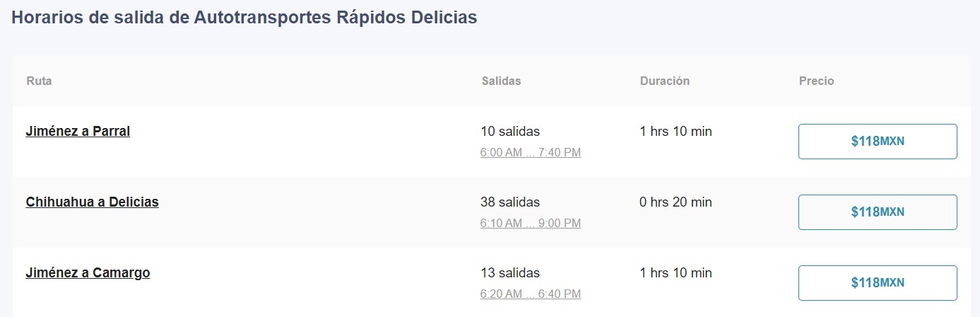The image size is (980, 317).
Task: Click the Precio column header
Action: 816,81
